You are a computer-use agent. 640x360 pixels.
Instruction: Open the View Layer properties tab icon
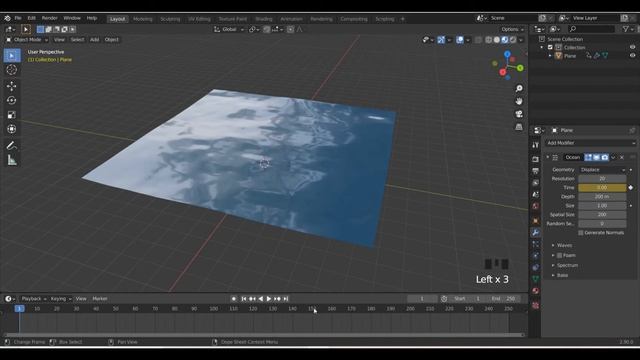pos(536,183)
